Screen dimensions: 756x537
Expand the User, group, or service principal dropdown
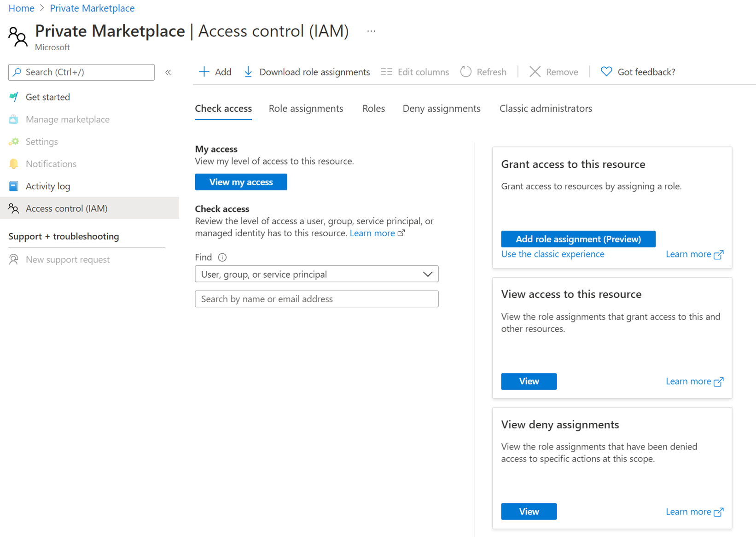(316, 274)
